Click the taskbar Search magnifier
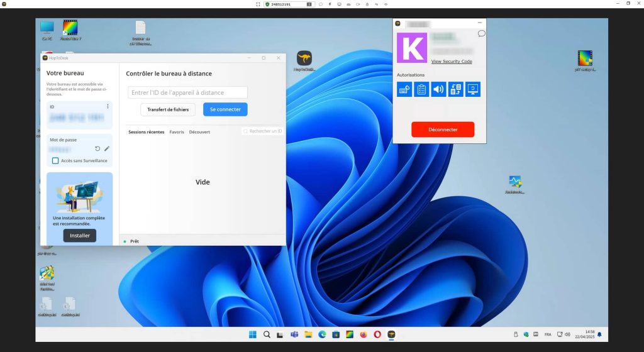The image size is (644, 352). coord(267,334)
